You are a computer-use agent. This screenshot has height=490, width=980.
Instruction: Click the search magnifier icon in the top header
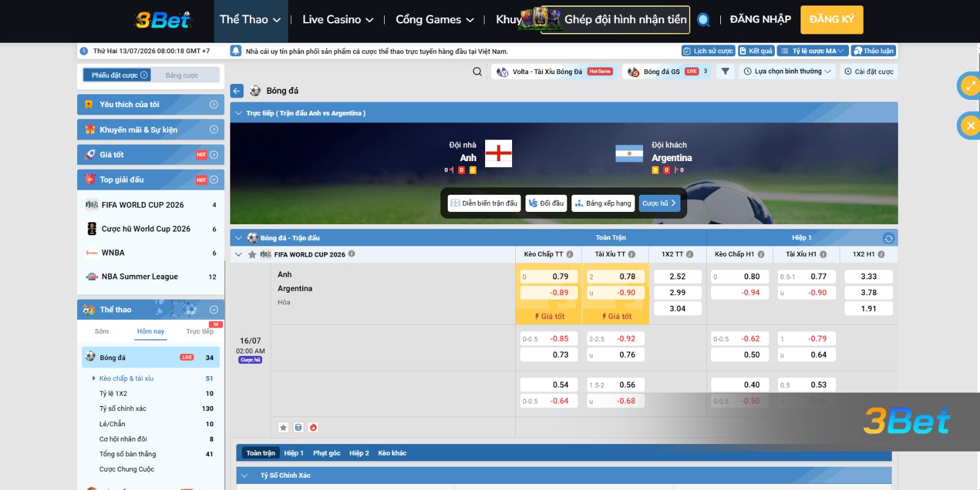(x=704, y=20)
